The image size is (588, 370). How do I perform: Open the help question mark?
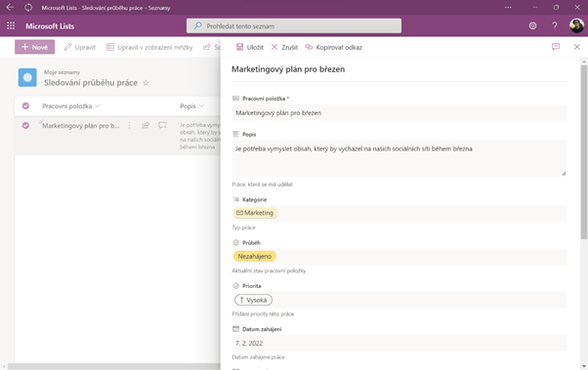tap(554, 25)
